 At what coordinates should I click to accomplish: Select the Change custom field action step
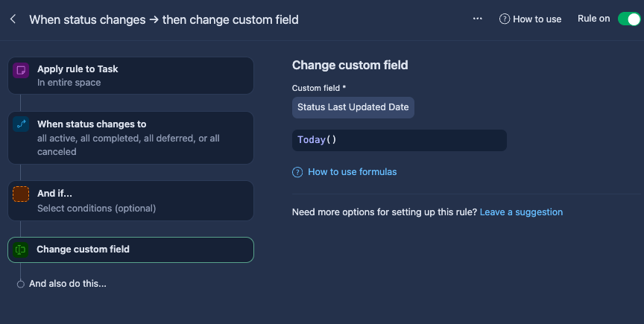point(130,250)
